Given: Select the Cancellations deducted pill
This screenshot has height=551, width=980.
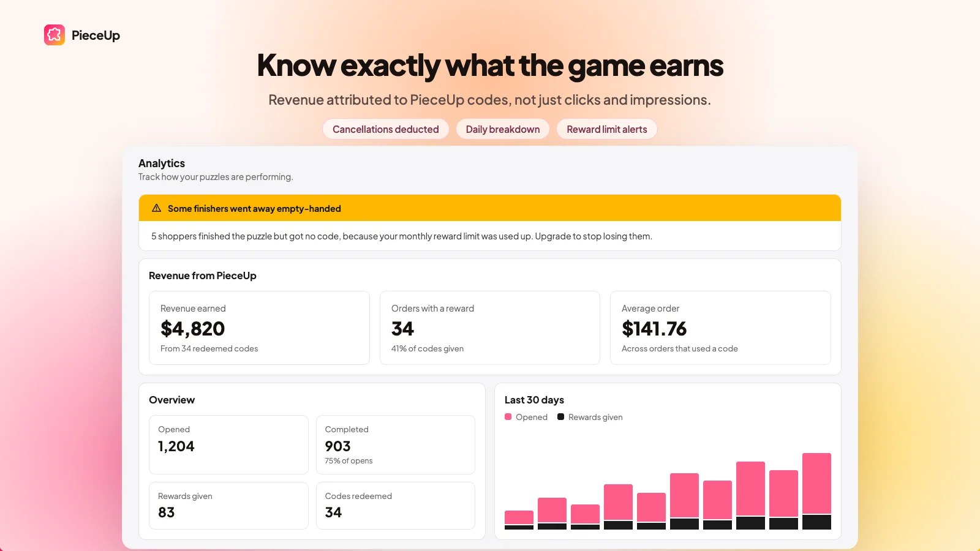Looking at the screenshot, I should tap(386, 129).
